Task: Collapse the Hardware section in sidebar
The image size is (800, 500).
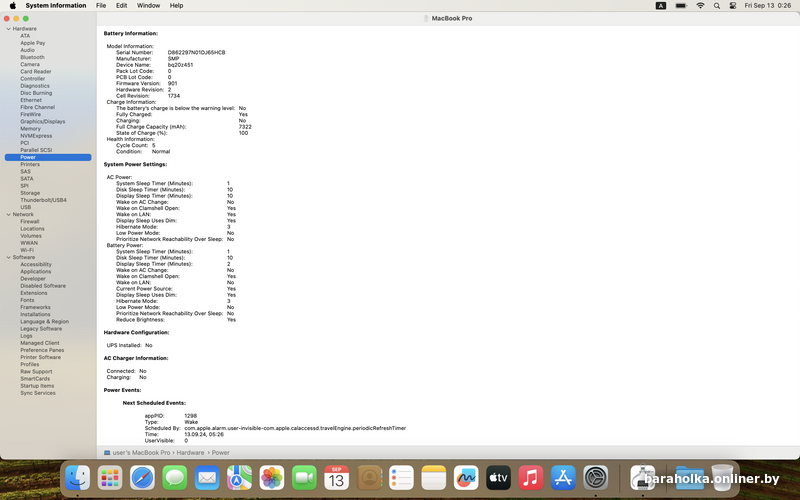Action: click(9, 29)
